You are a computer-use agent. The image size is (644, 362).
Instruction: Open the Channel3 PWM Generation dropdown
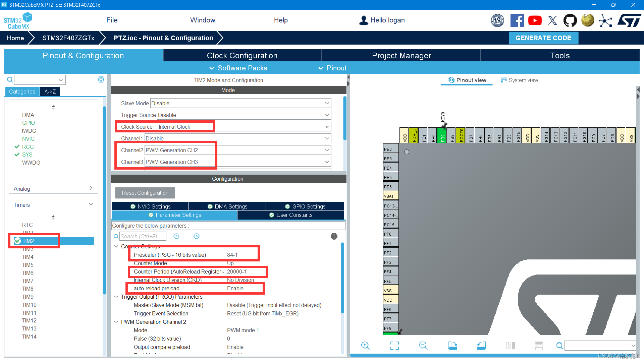(238, 162)
